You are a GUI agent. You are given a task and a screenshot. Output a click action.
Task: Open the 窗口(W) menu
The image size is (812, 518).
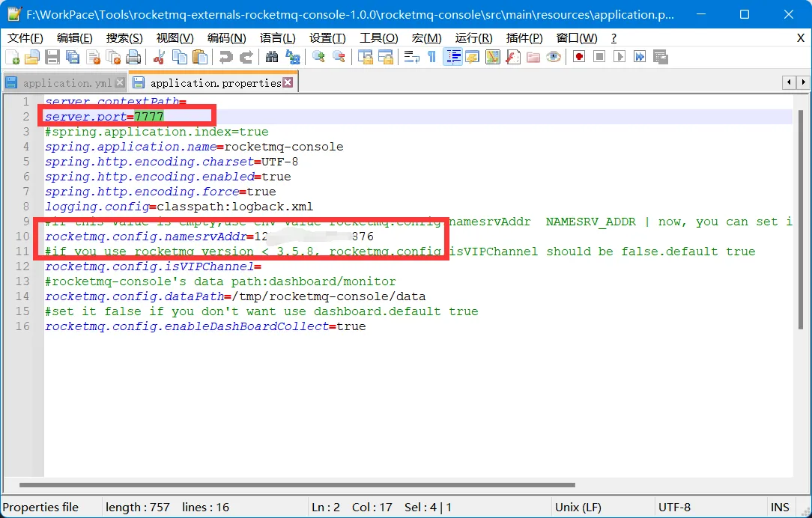pyautogui.click(x=576, y=38)
